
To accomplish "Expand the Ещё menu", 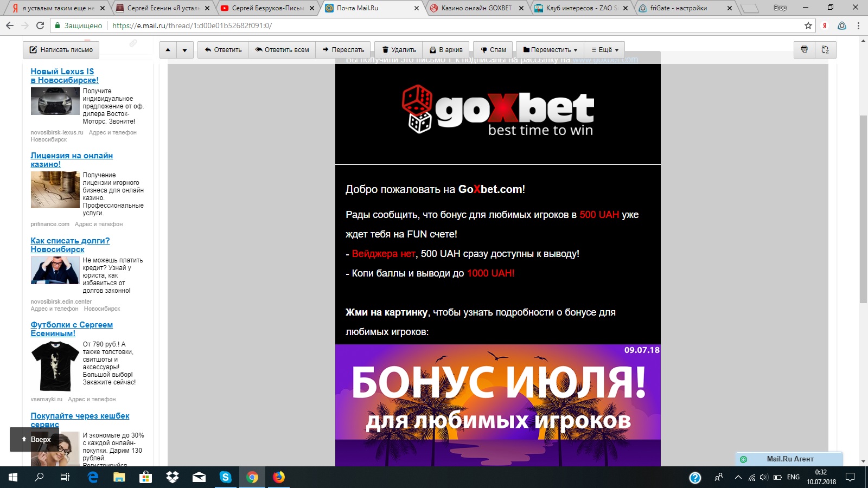I will coord(605,49).
